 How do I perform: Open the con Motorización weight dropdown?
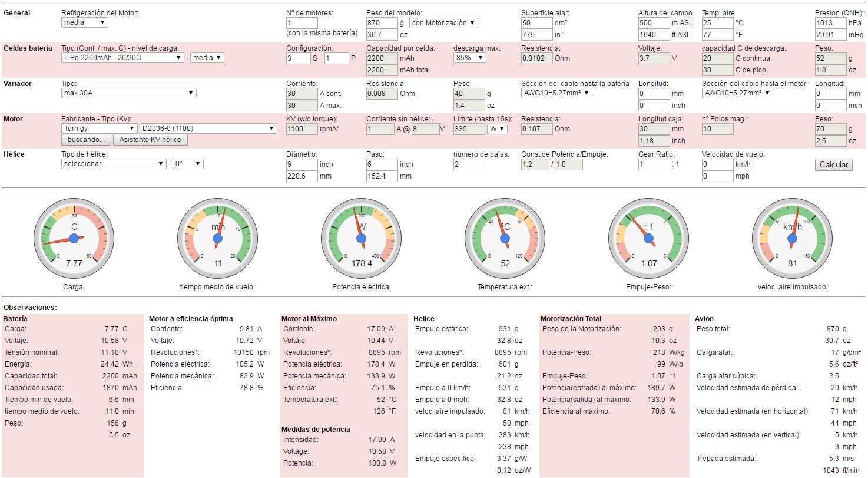click(x=443, y=23)
